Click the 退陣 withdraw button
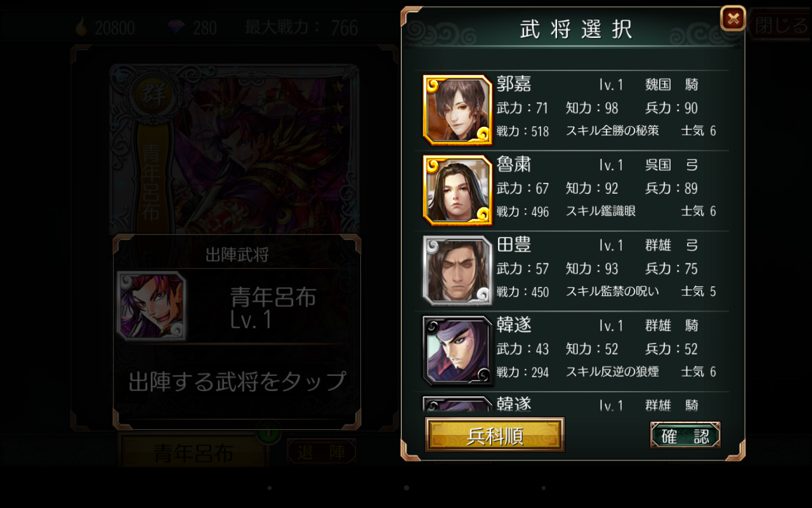Viewport: 812px width, 508px height. click(x=321, y=452)
